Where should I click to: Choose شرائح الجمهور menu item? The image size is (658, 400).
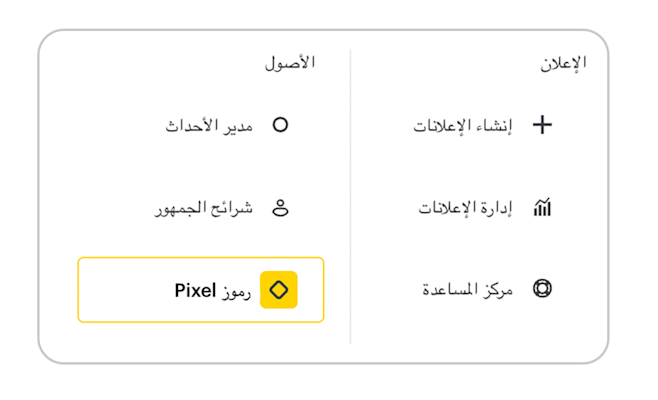[x=203, y=208]
